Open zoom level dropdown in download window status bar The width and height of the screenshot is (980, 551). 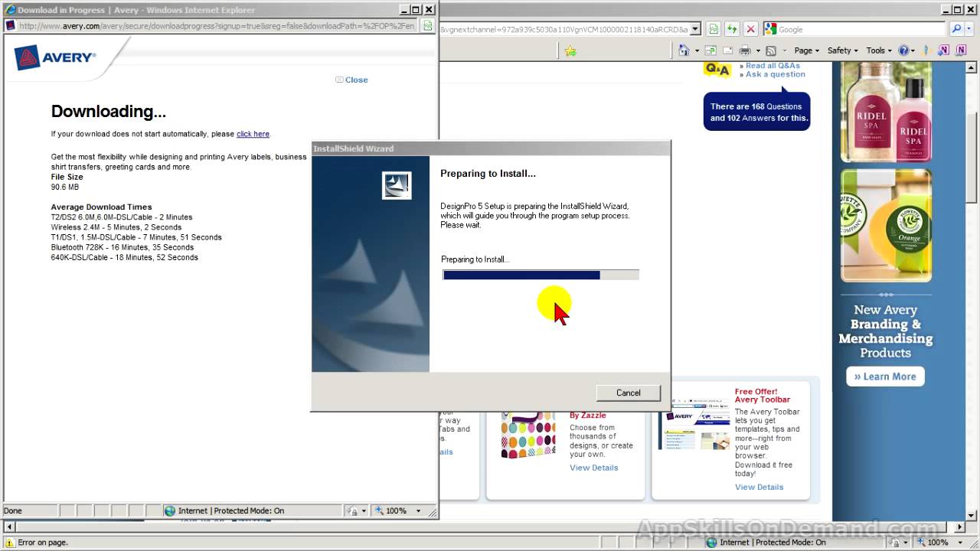[x=418, y=510]
